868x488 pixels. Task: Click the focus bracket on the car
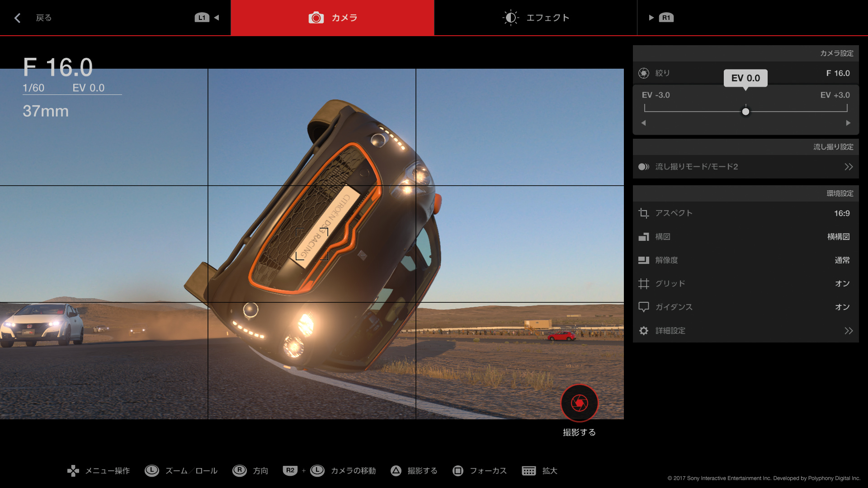(x=312, y=244)
